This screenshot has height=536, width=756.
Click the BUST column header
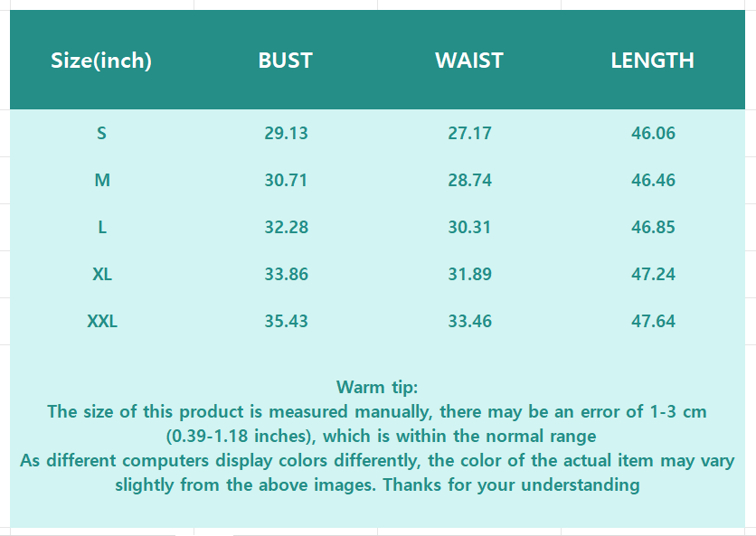(285, 61)
